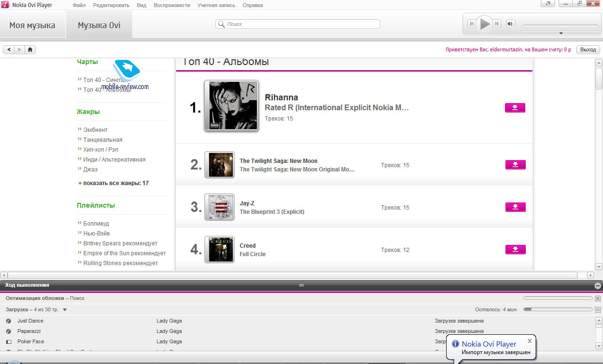The height and width of the screenshot is (364, 603).
Task: Open the Jay-Z artist title
Action: pos(247,203)
